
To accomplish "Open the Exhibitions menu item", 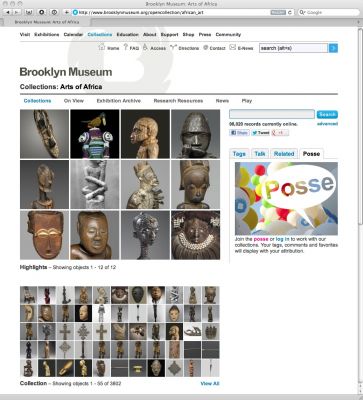I will pos(47,35).
